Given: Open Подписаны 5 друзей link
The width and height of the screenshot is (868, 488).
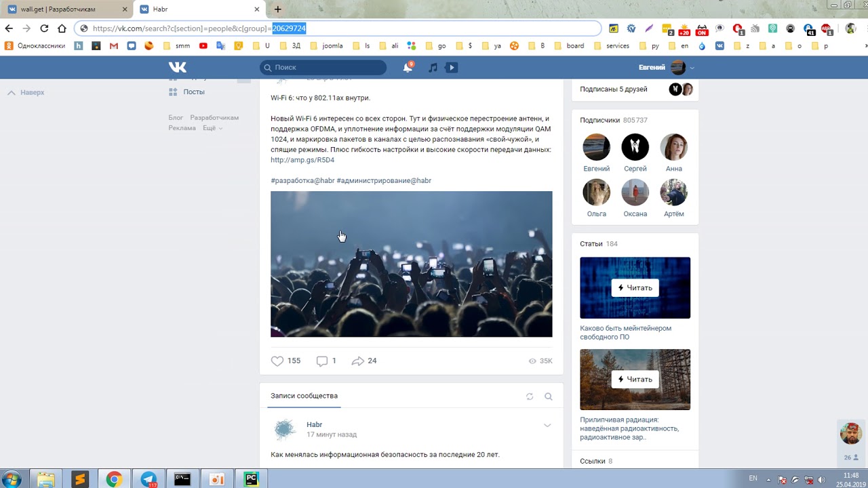Looking at the screenshot, I should click(x=614, y=89).
